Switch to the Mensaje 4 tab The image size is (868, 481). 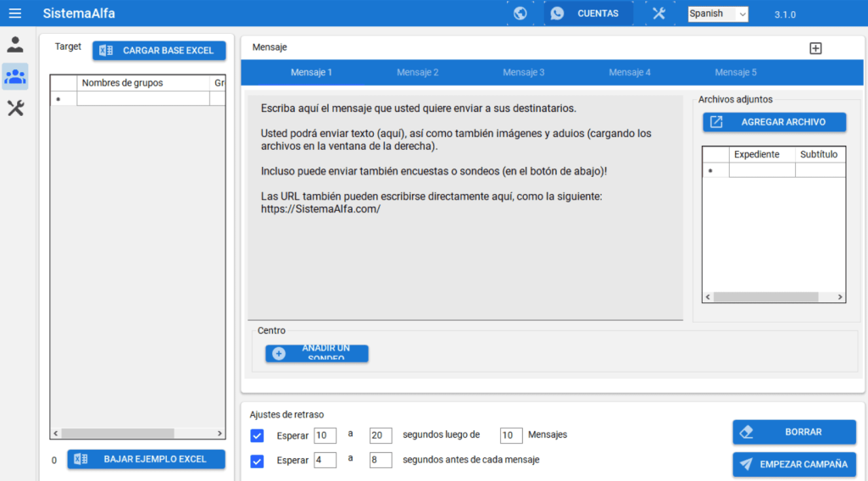click(630, 73)
